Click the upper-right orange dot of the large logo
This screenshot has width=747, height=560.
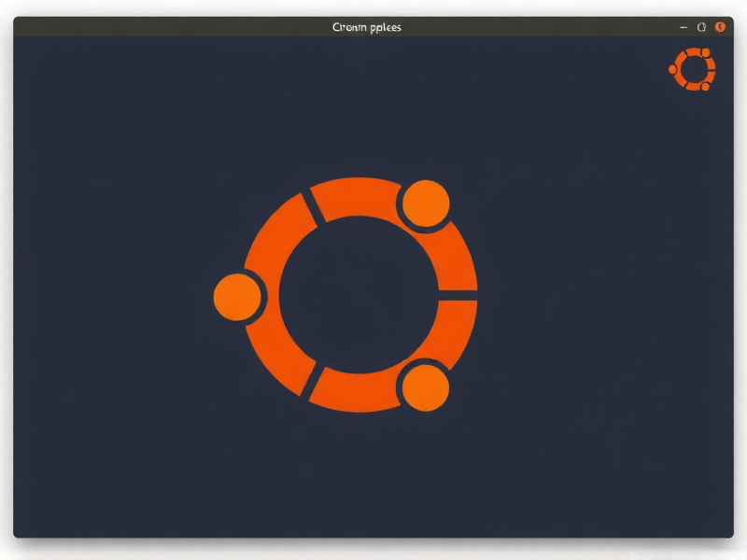pyautogui.click(x=425, y=203)
